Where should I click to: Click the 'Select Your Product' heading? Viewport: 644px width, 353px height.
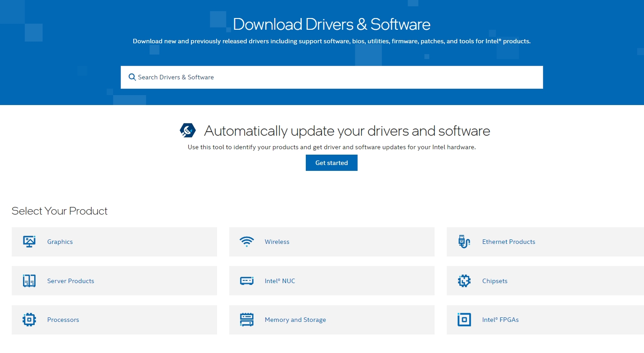(59, 211)
